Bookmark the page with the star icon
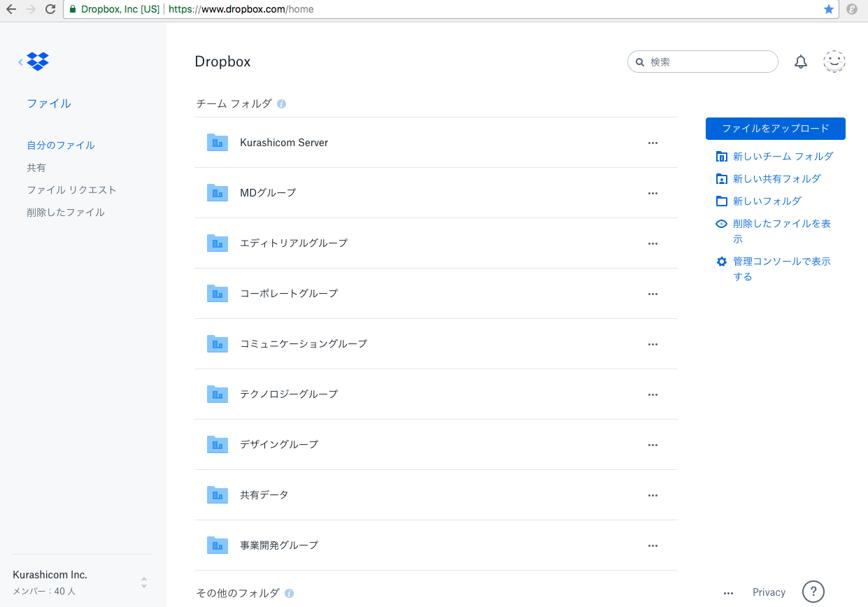Viewport: 868px width, 607px height. tap(829, 9)
